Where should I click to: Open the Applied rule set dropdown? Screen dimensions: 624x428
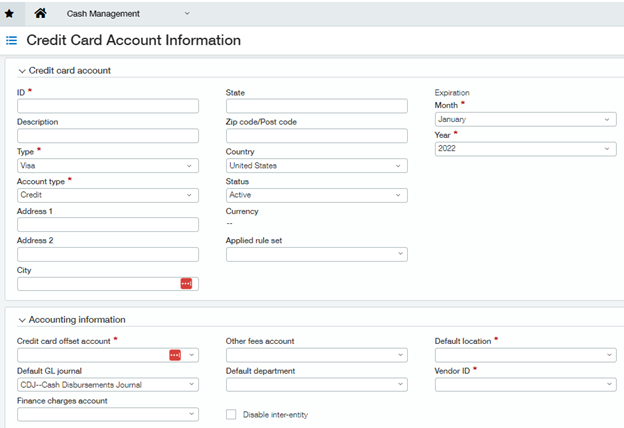click(x=317, y=254)
